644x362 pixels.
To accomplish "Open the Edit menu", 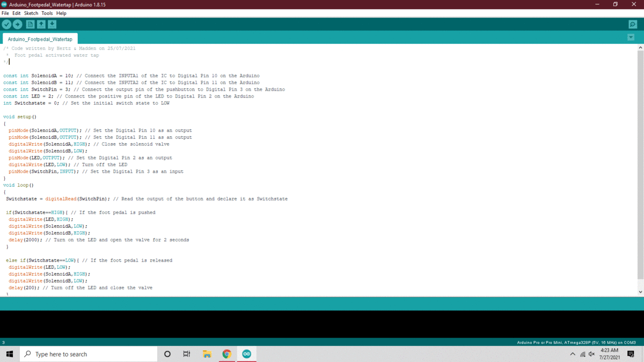I will click(17, 13).
